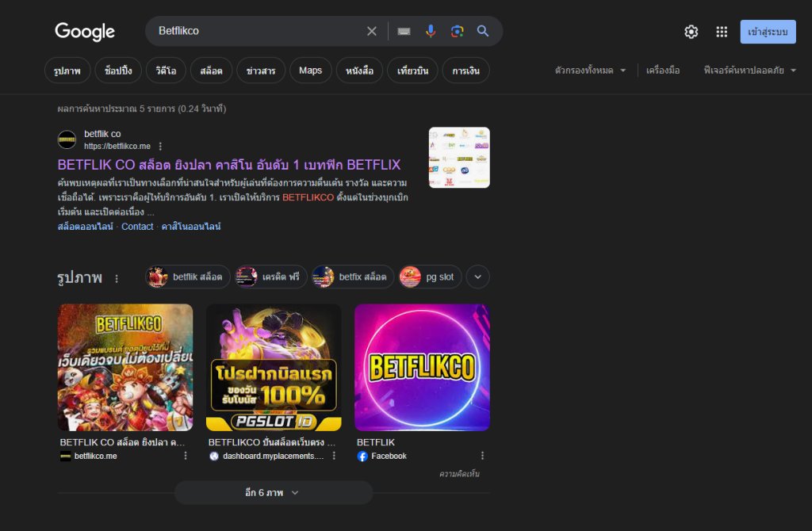Open the PGSLOT 100% promo image

[274, 368]
